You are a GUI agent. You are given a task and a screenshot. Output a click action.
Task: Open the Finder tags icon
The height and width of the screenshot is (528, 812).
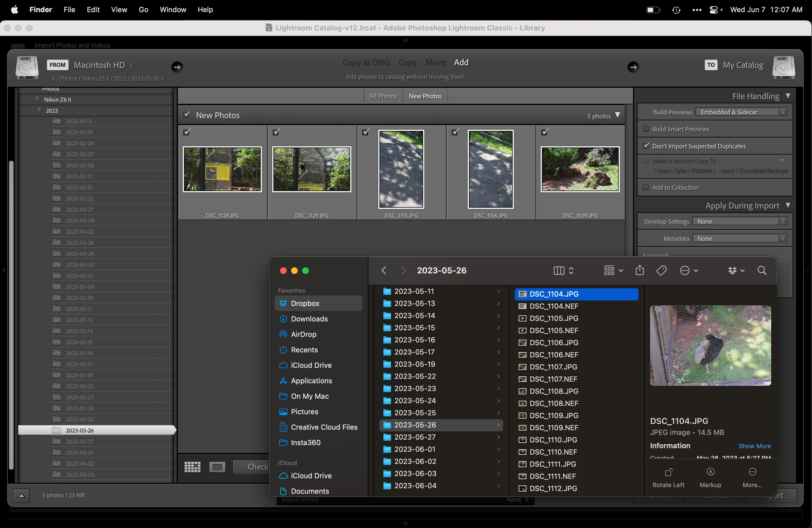pyautogui.click(x=661, y=270)
